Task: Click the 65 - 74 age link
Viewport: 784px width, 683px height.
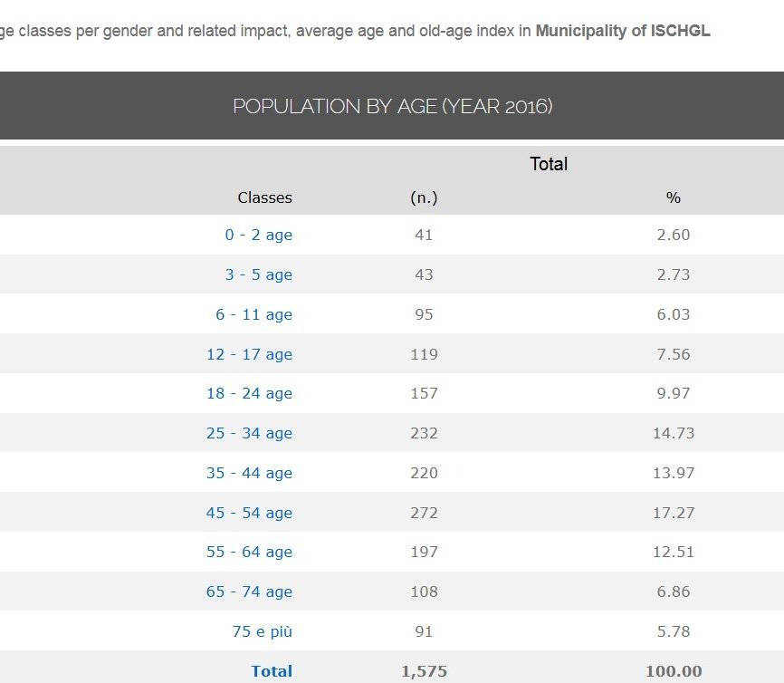Action: [x=249, y=592]
